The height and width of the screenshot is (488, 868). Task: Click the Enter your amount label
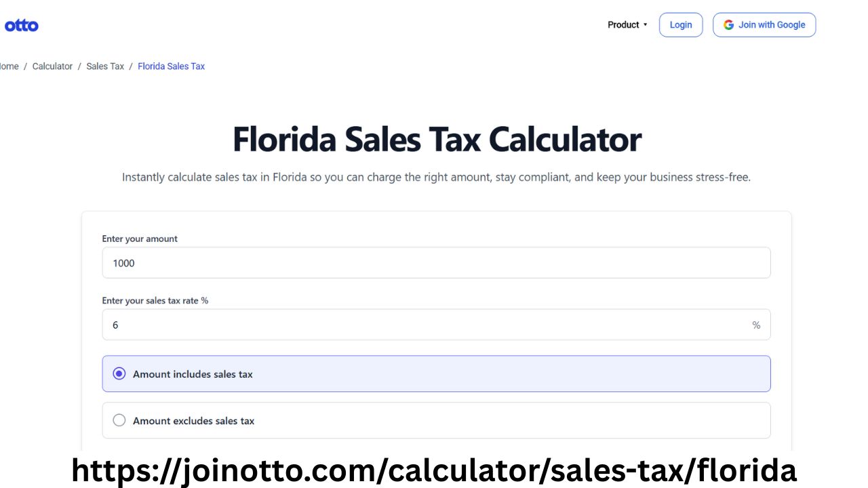pyautogui.click(x=140, y=239)
